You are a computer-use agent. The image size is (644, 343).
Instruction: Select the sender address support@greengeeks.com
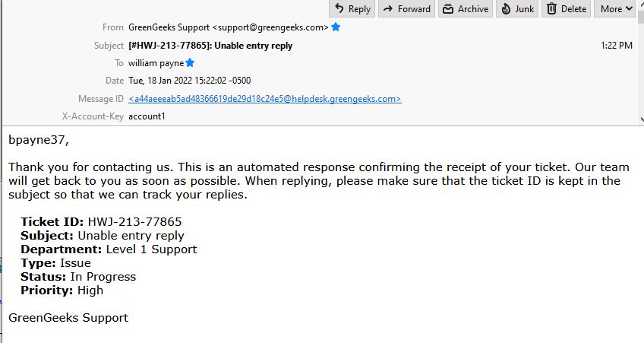[270, 27]
